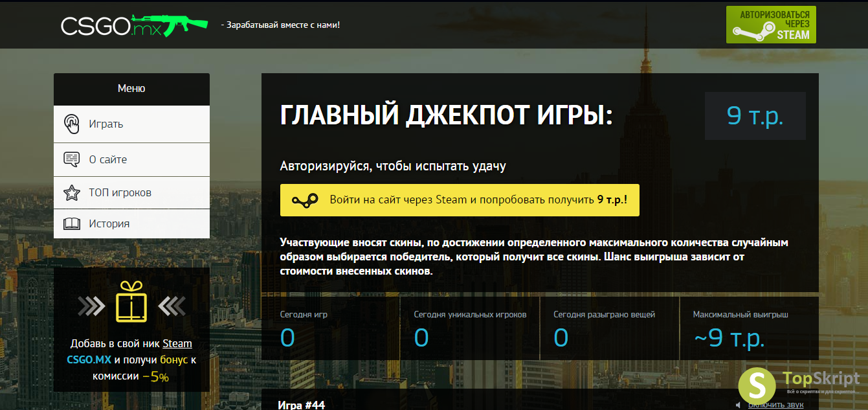The height and width of the screenshot is (410, 868).
Task: Authorize via the green Steam button
Action: pyautogui.click(x=771, y=25)
